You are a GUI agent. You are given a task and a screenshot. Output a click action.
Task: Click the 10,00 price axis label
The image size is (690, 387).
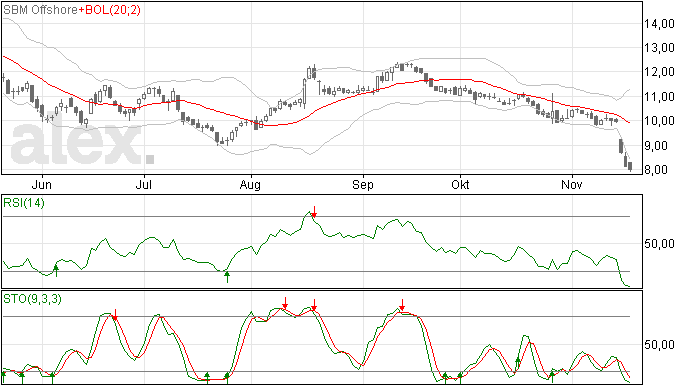tap(659, 121)
